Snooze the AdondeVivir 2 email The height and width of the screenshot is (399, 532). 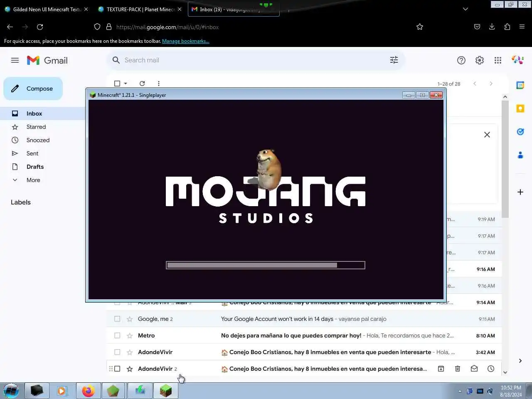tap(491, 369)
